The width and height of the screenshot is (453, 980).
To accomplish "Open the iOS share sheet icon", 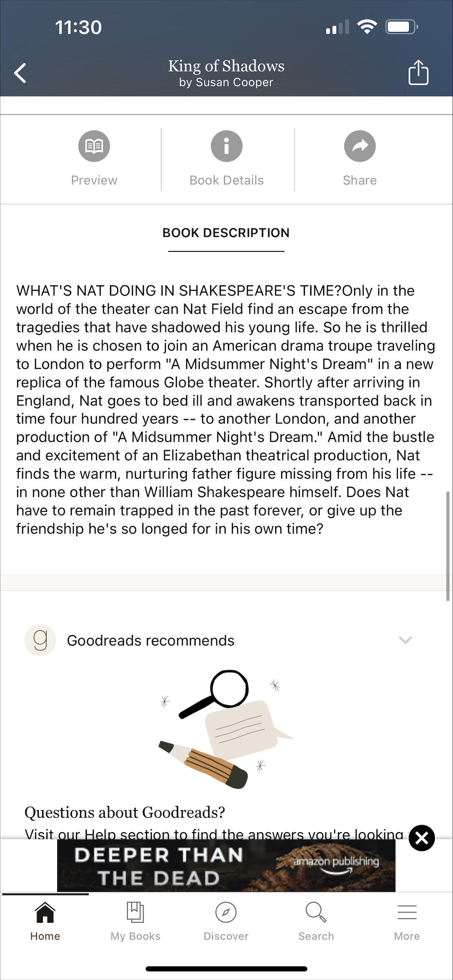I will tap(418, 72).
